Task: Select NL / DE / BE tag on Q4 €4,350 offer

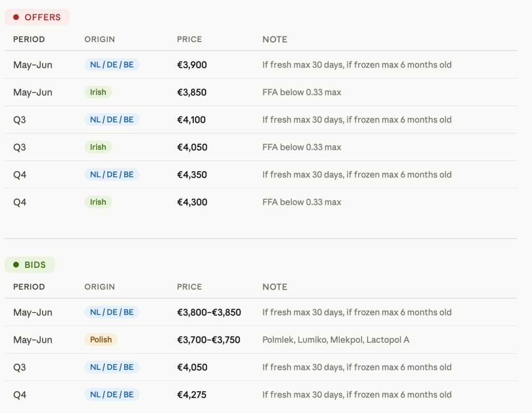Action: click(x=112, y=175)
